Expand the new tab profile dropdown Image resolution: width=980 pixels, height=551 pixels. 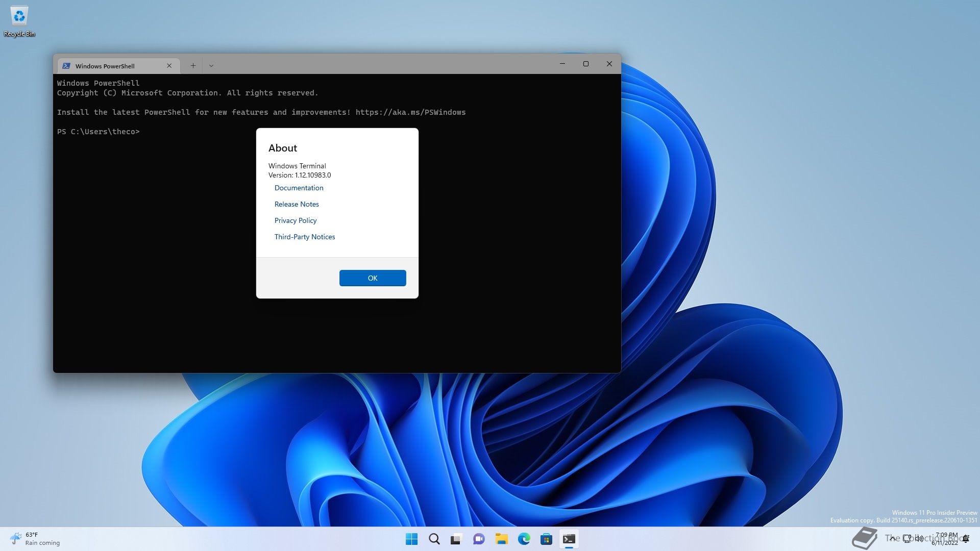[x=211, y=65]
